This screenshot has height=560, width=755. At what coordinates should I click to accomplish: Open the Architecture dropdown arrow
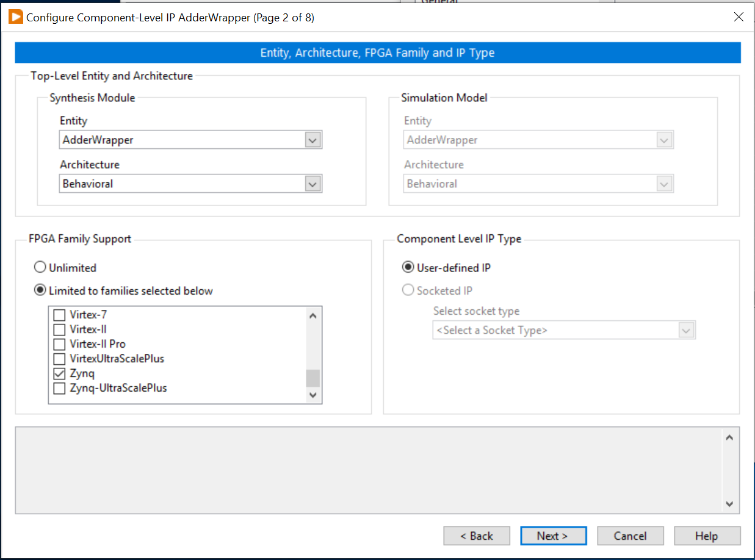coord(312,184)
